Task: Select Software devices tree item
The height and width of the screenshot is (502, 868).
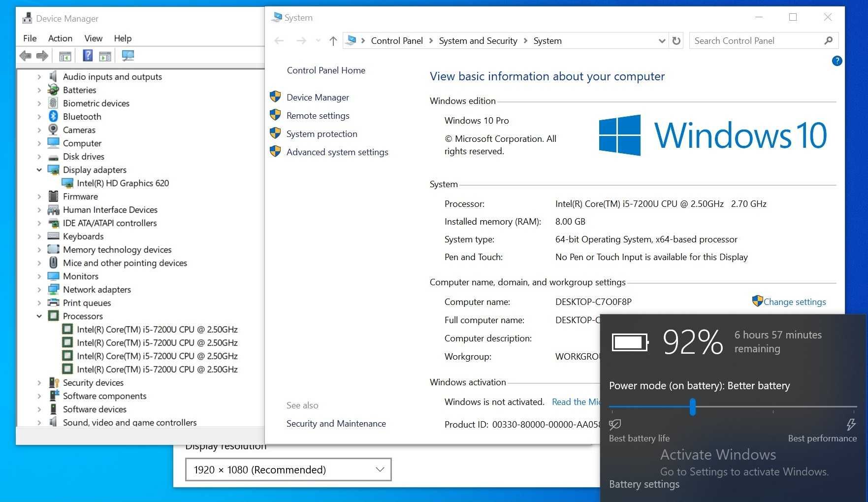Action: (95, 409)
